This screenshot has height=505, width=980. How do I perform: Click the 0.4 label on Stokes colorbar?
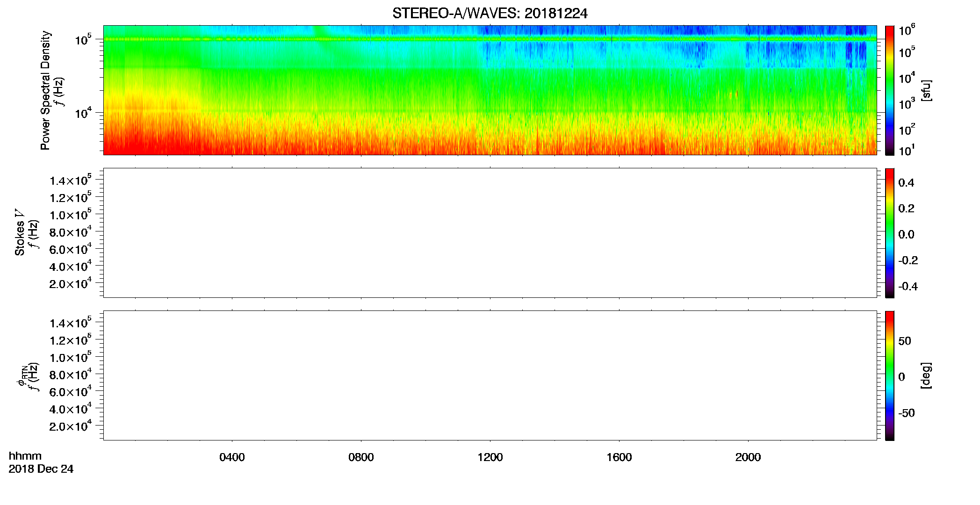click(906, 183)
